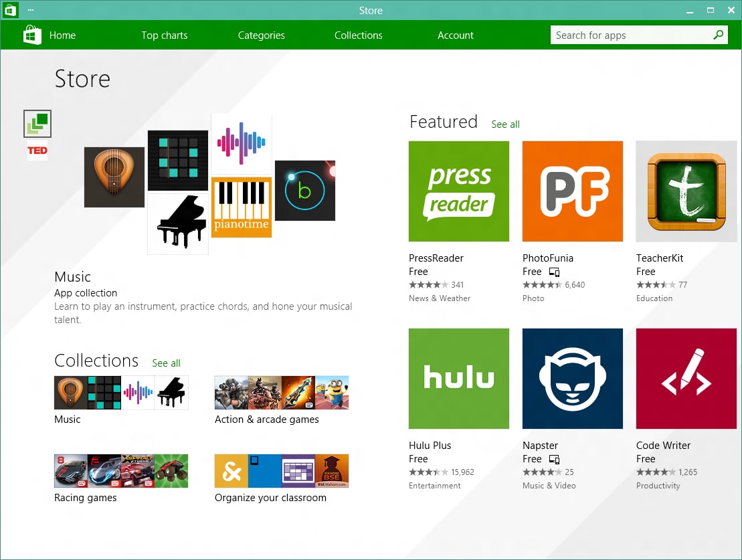This screenshot has height=560, width=742.
Task: Open Action & arcade games thumbnail strip
Action: point(282,393)
